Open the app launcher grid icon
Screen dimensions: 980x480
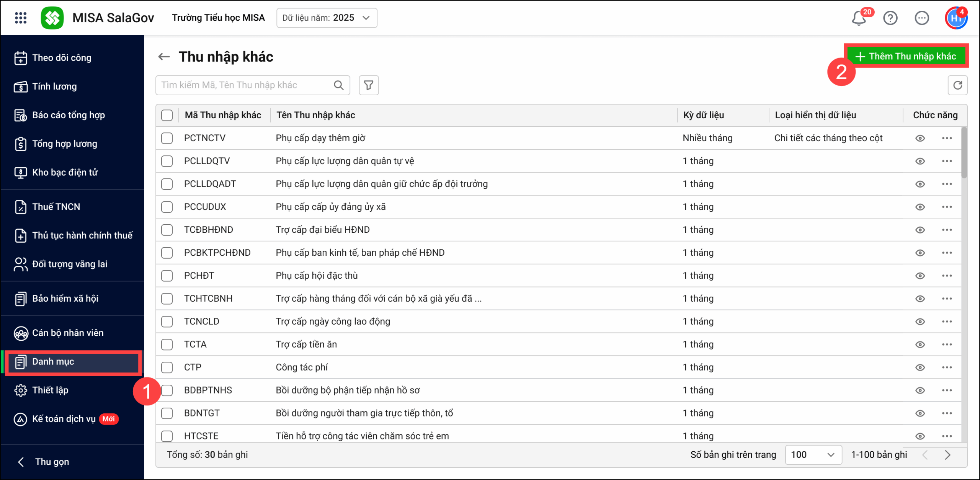pyautogui.click(x=21, y=18)
